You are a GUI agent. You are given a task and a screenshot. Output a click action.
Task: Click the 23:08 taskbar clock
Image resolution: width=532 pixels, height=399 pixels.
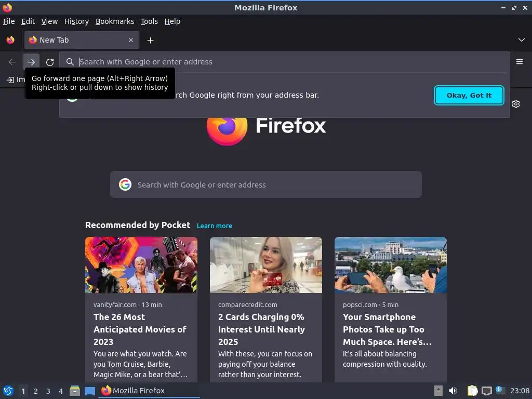(x=520, y=391)
